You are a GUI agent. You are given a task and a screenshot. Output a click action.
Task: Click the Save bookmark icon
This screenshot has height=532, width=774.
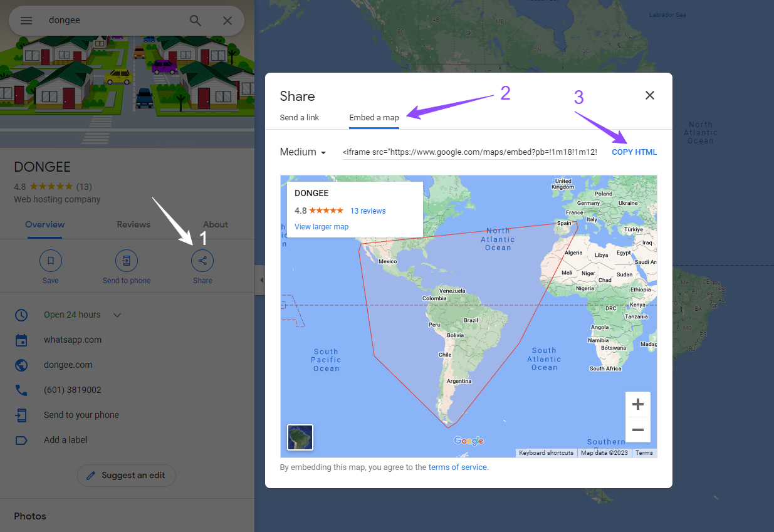tap(51, 260)
